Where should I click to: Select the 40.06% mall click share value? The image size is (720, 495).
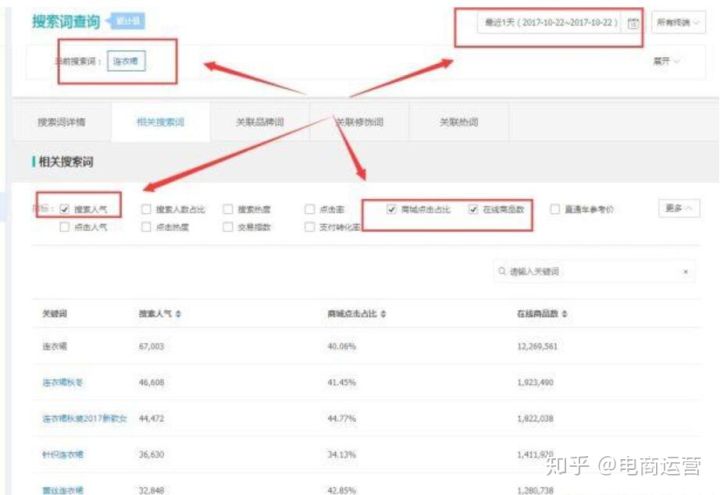click(342, 346)
